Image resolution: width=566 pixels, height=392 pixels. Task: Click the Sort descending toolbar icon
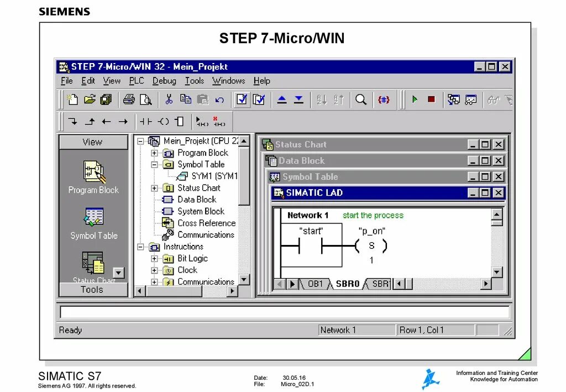pos(339,100)
